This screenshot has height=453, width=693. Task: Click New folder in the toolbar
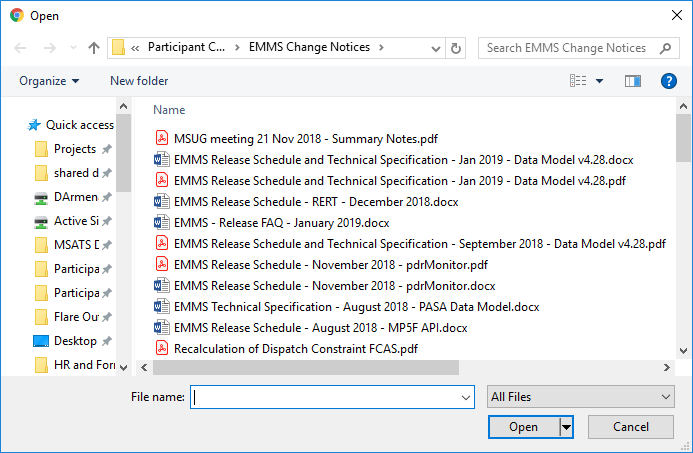139,81
